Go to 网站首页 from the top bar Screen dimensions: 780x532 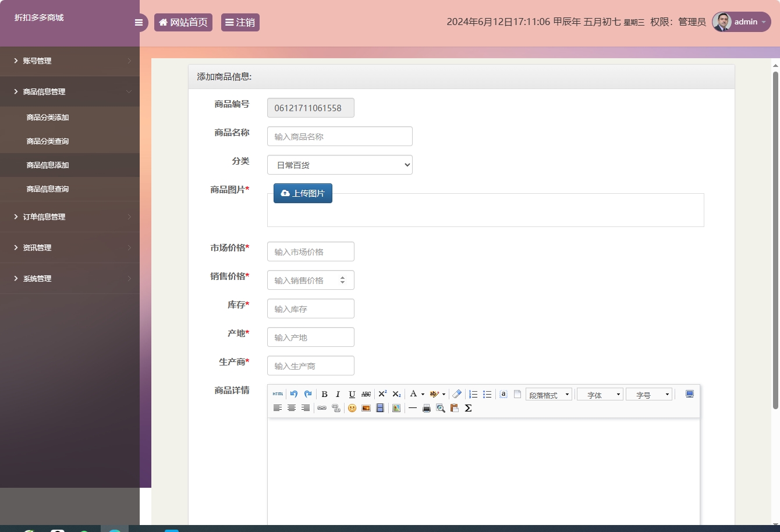pos(183,22)
